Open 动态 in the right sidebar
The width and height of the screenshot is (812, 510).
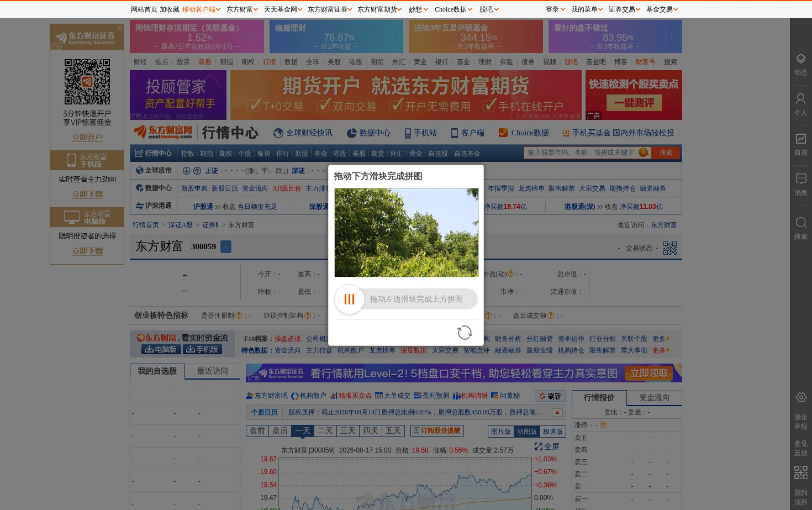pyautogui.click(x=800, y=65)
